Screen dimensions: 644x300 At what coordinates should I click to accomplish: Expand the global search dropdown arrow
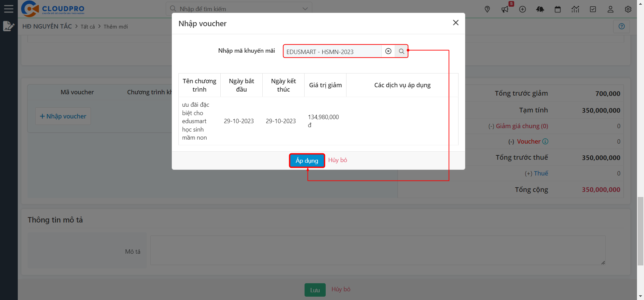[x=305, y=9]
